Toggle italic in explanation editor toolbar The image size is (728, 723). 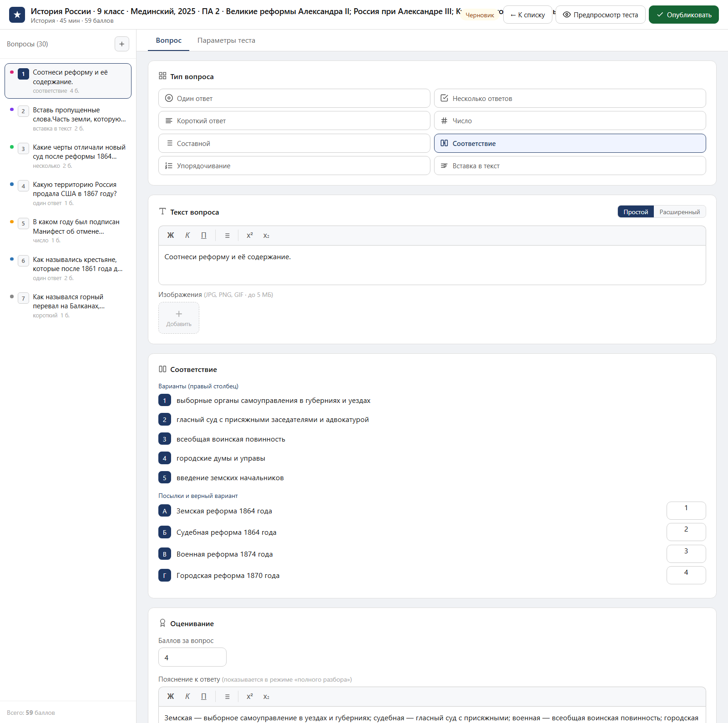pos(187,697)
